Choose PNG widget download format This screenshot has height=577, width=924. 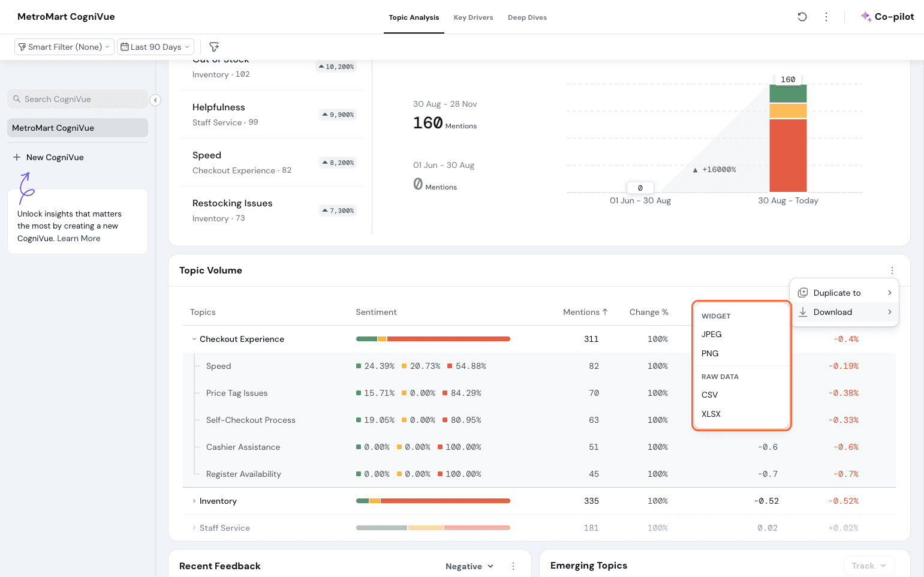[710, 353]
